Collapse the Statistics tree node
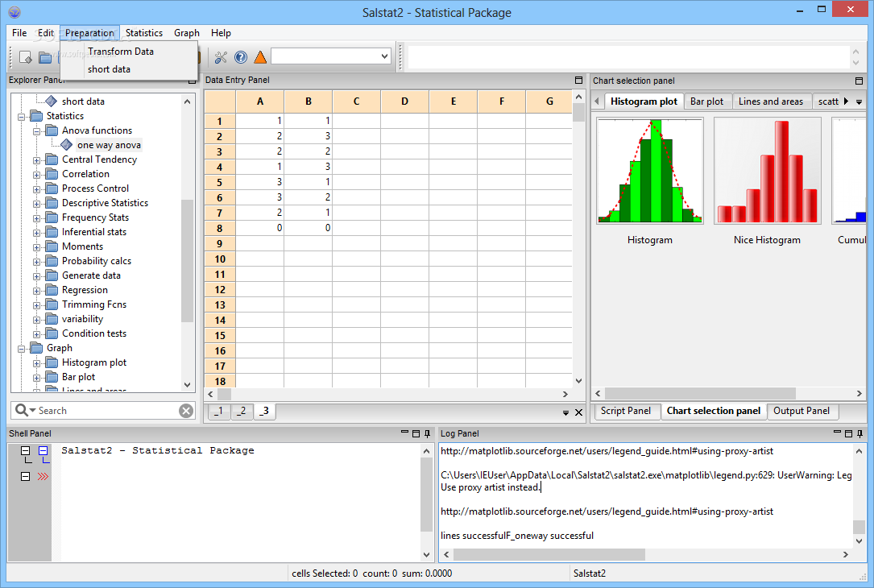The height and width of the screenshot is (588, 874). coord(21,117)
